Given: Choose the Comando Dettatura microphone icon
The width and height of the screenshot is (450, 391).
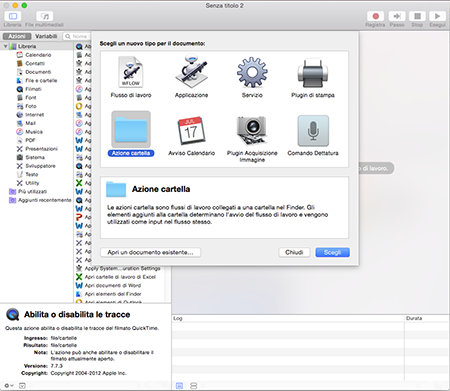Looking at the screenshot, I should [313, 131].
